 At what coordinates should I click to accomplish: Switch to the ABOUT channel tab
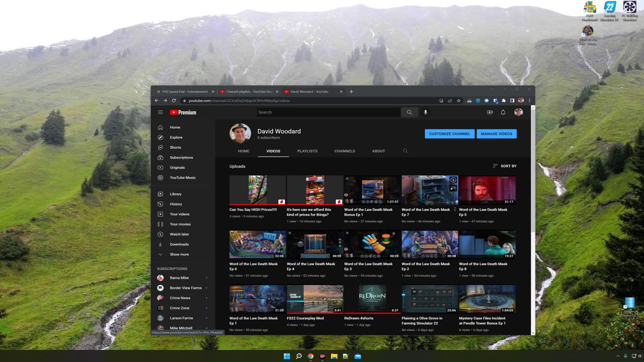click(378, 151)
